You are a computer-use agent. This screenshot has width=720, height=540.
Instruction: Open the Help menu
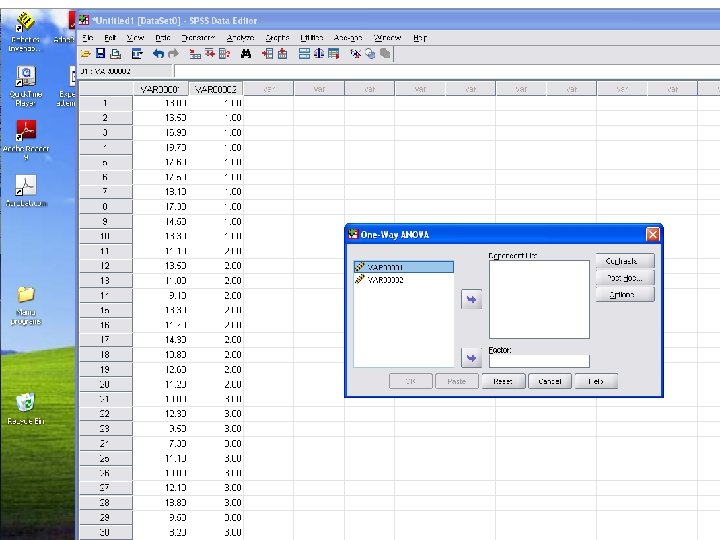tap(420, 38)
